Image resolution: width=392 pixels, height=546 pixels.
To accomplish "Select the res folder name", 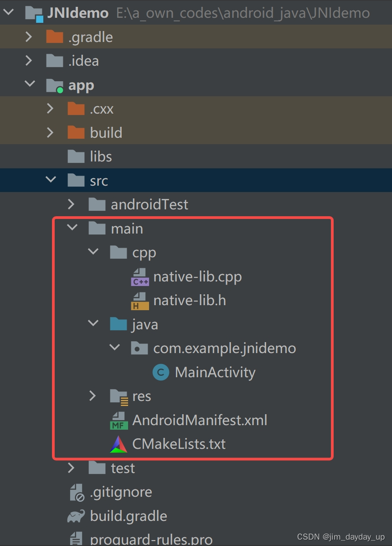I will [x=142, y=397].
